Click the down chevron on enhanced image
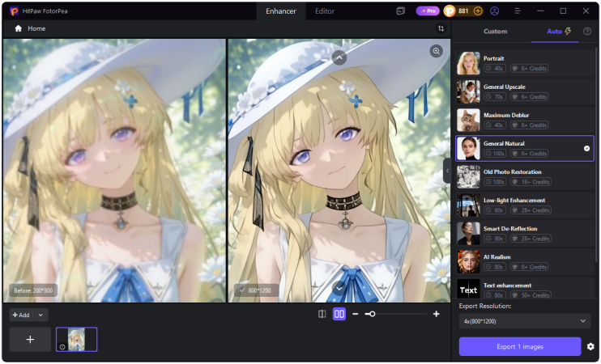Screen dimensions: 601x364 tap(339, 288)
